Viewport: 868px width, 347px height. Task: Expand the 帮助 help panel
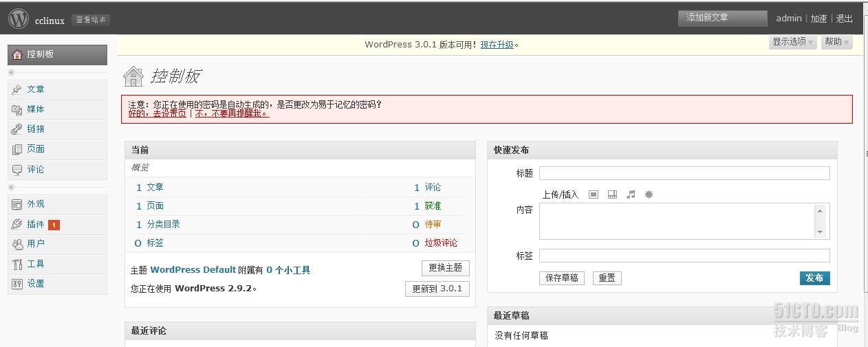[x=836, y=42]
